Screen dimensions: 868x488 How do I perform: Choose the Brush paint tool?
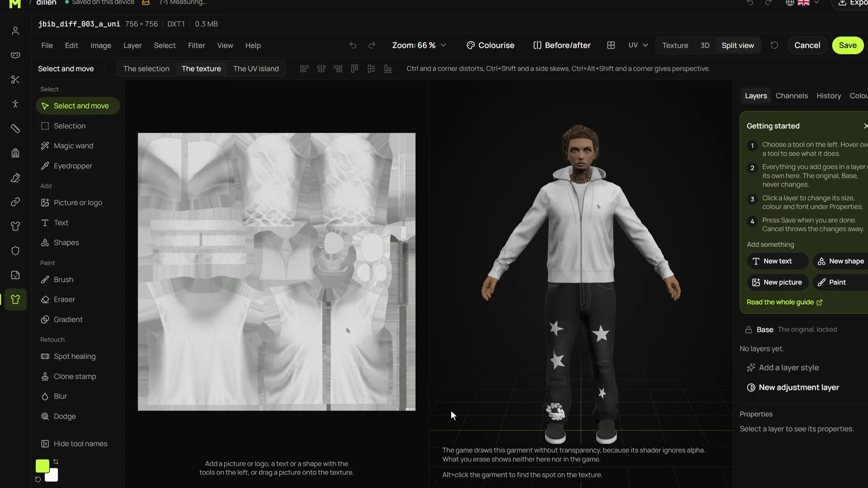coord(78,280)
